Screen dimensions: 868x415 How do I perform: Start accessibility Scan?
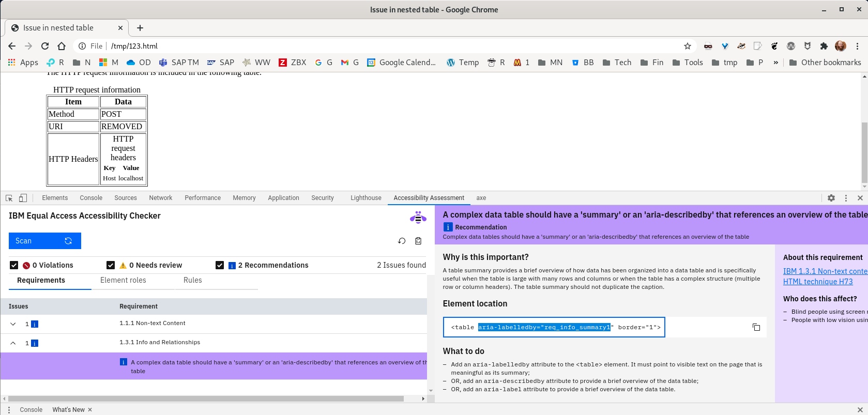pyautogui.click(x=45, y=241)
